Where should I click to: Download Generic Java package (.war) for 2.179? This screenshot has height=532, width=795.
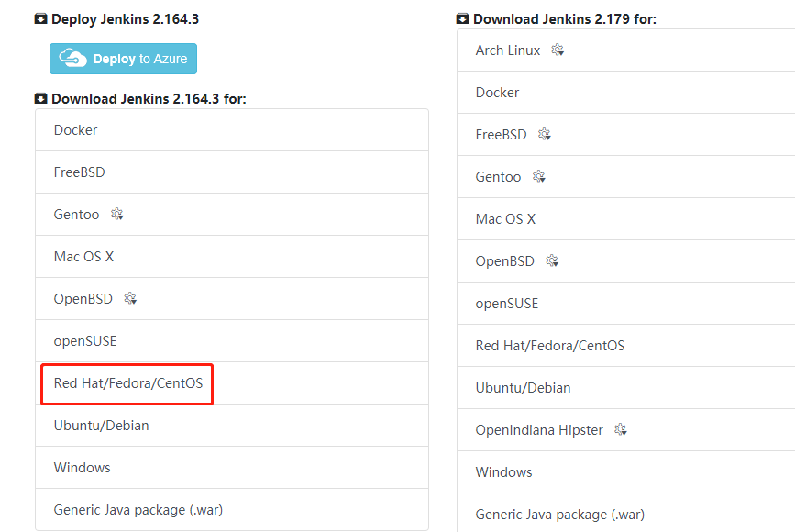click(625, 514)
